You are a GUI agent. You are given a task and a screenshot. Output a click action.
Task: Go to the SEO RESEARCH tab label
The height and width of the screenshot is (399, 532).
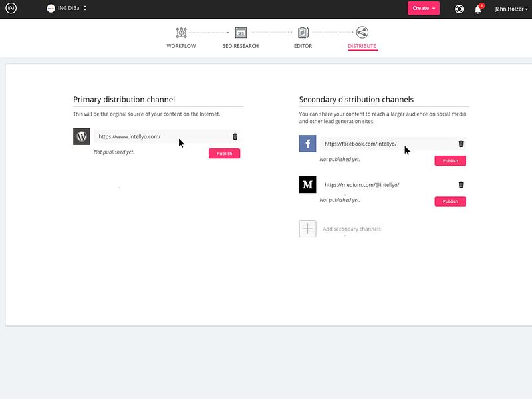(241, 46)
